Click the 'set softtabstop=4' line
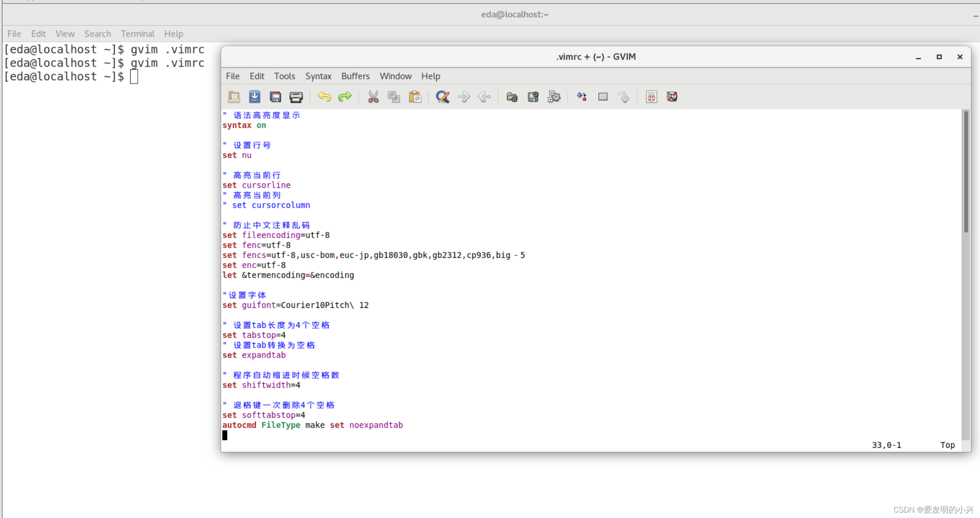This screenshot has height=518, width=980. tap(264, 415)
